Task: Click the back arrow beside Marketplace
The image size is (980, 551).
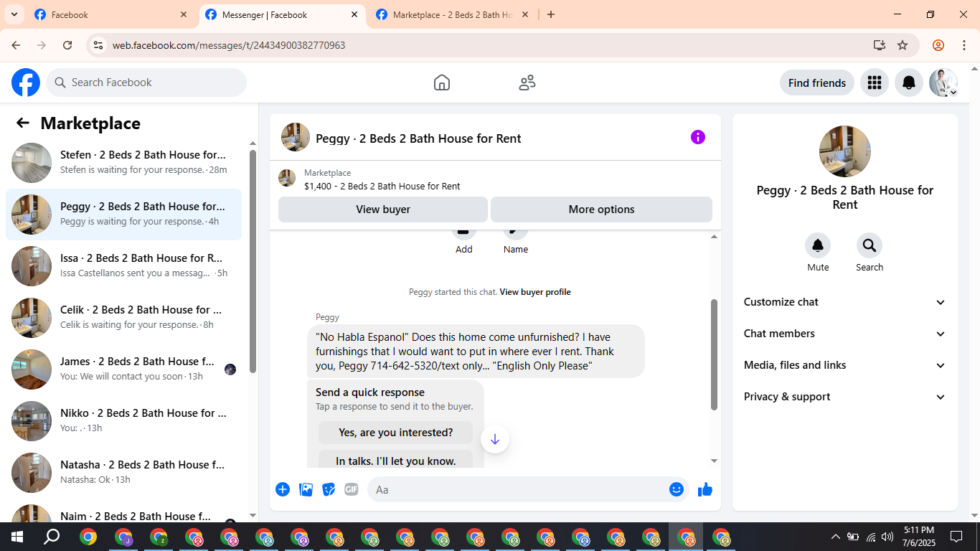Action: click(x=23, y=123)
